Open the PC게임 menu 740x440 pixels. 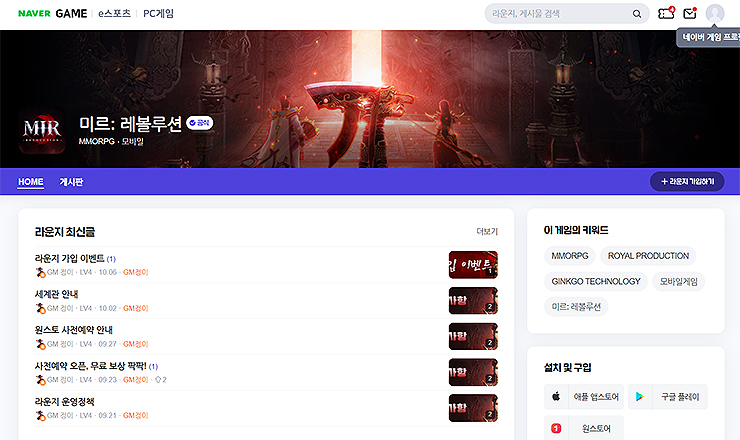click(158, 14)
